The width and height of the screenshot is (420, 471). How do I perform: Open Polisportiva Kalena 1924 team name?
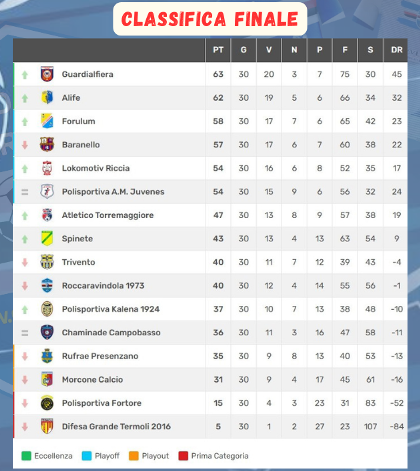(x=111, y=309)
